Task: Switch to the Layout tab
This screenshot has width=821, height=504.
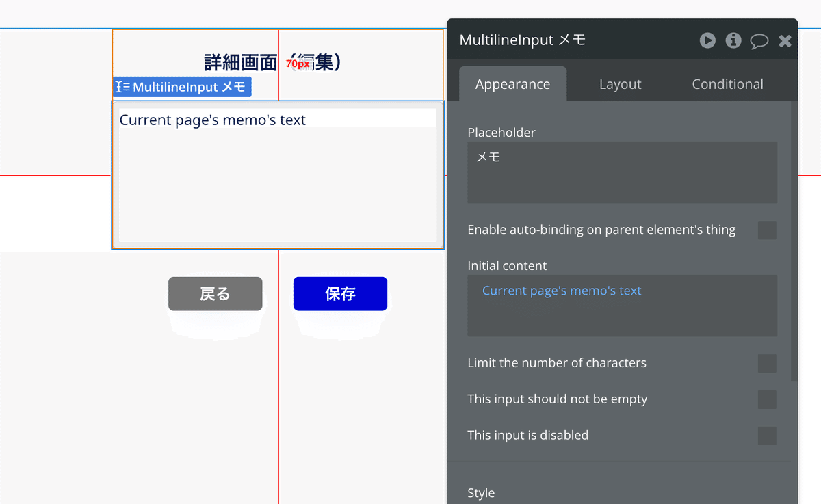Action: click(x=620, y=84)
